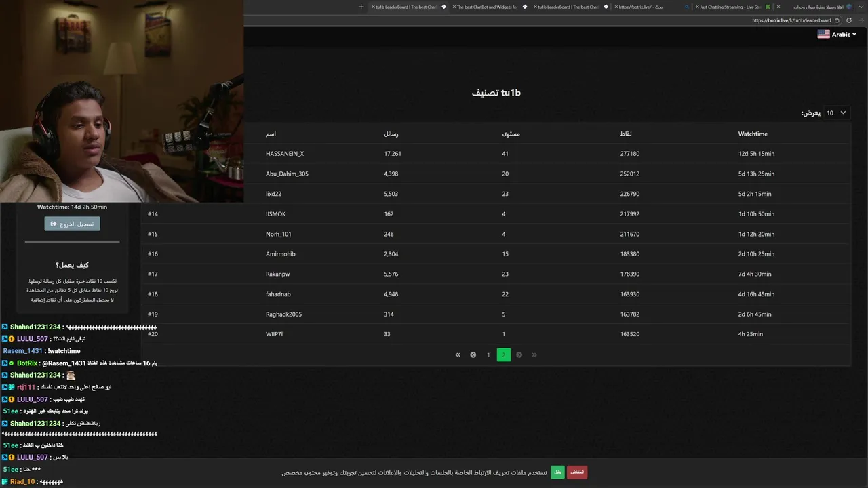Open the Arabic language dropdown
868x488 pixels.
[844, 34]
